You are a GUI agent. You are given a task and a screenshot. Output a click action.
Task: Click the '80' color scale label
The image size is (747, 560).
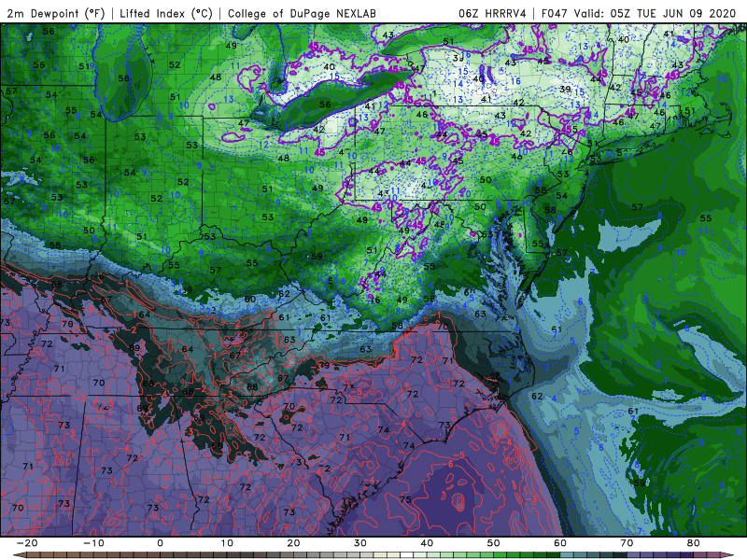pyautogui.click(x=694, y=543)
